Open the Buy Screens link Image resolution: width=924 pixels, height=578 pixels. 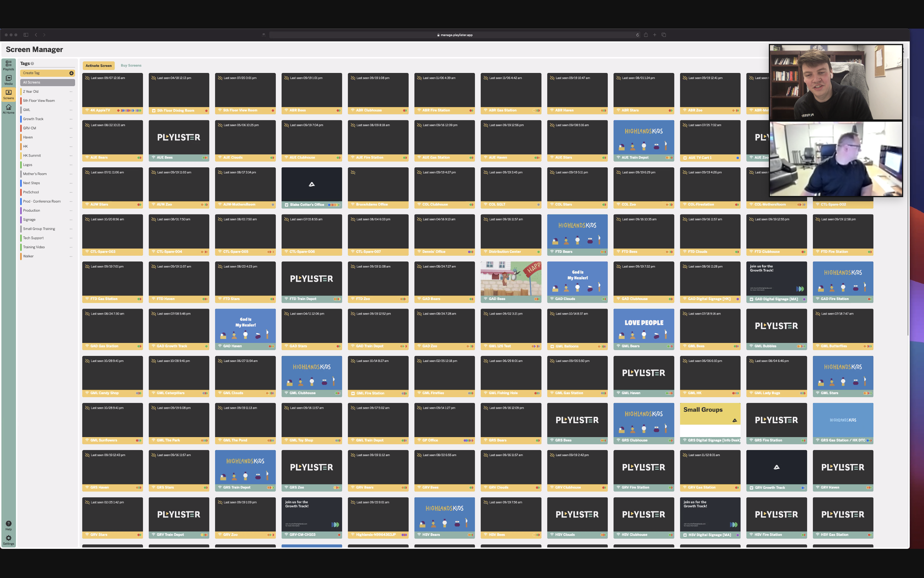[131, 66]
